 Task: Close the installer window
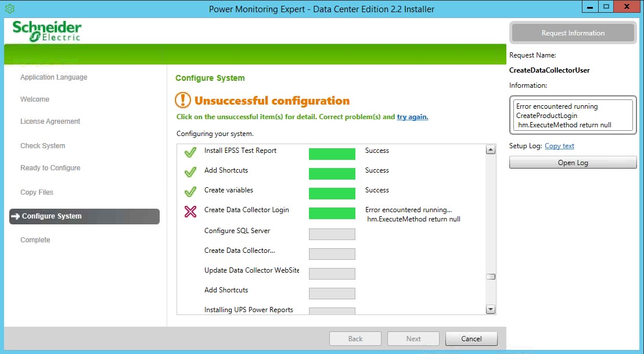[x=627, y=7]
